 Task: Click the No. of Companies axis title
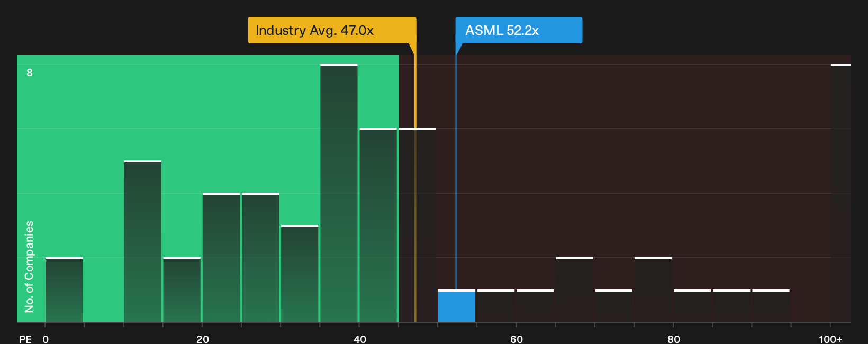pos(29,266)
